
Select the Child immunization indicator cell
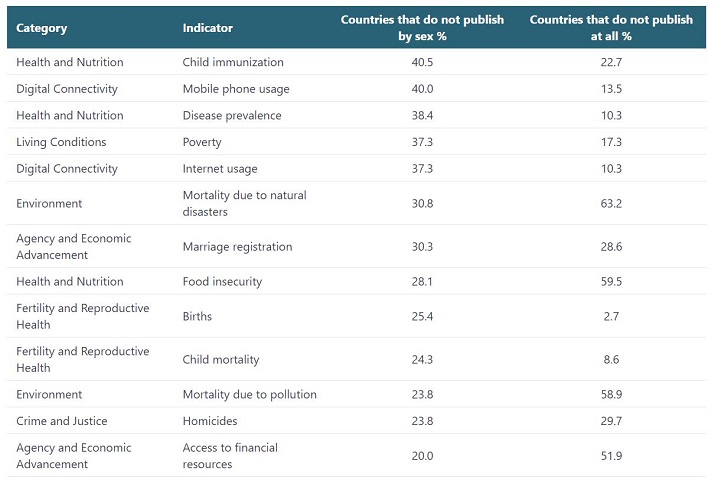coord(233,62)
